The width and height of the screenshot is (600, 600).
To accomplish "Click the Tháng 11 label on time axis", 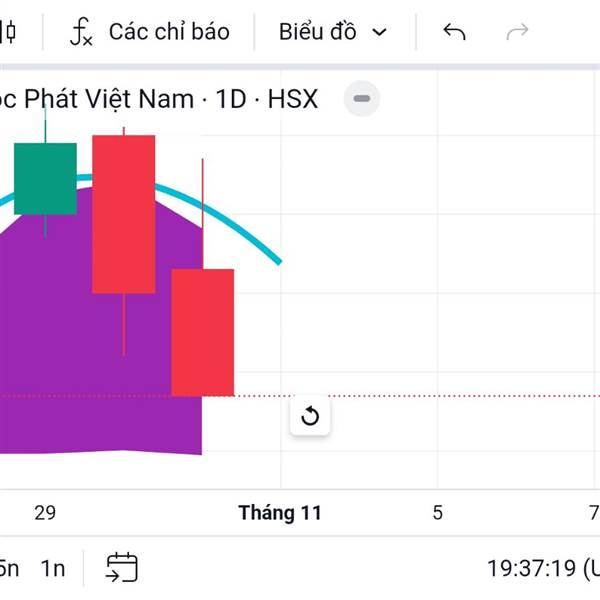I will click(x=280, y=513).
